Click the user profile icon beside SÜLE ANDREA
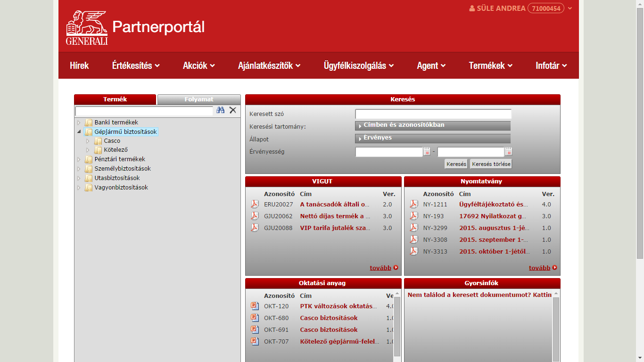The image size is (644, 362). [x=472, y=8]
